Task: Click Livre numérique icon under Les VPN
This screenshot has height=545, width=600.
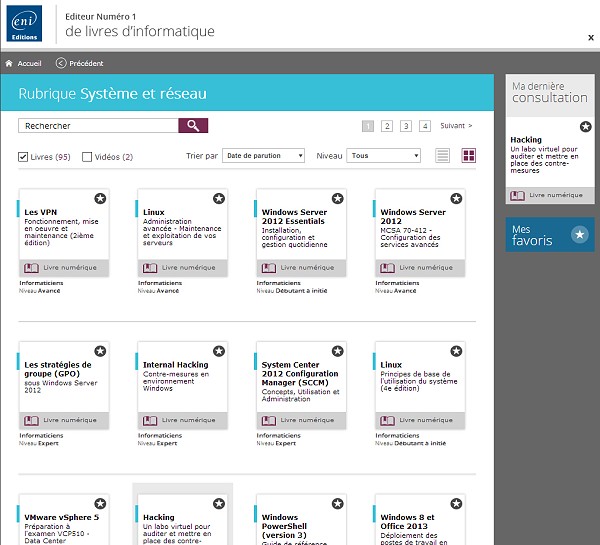Action: tap(31, 268)
